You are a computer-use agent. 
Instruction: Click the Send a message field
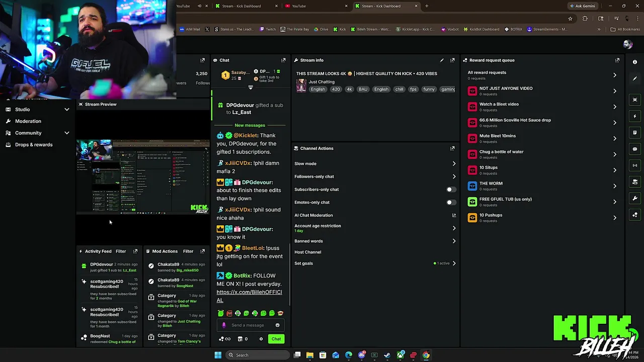[250, 325]
